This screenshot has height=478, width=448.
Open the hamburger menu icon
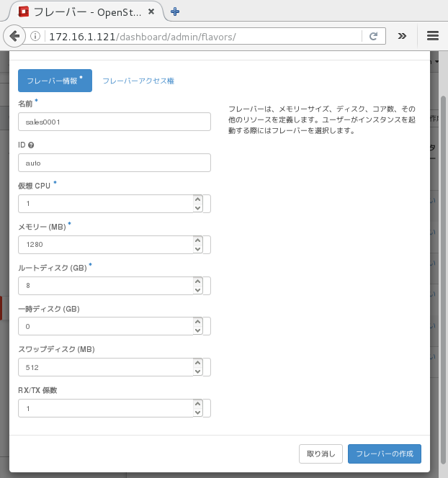432,36
